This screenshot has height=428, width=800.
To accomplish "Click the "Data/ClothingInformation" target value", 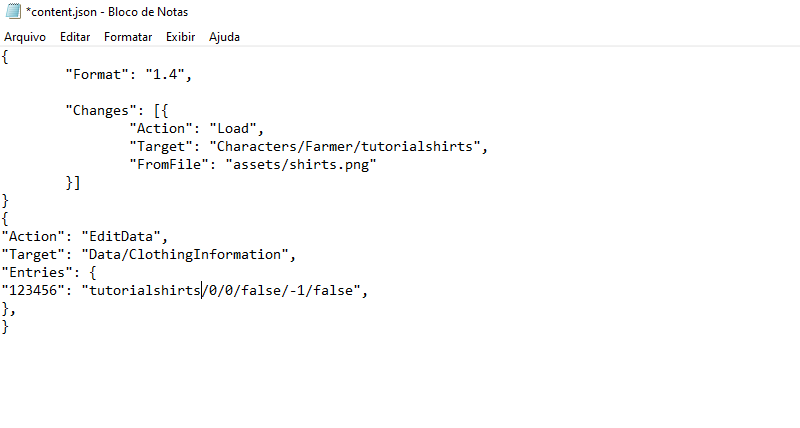I will pyautogui.click(x=187, y=255).
